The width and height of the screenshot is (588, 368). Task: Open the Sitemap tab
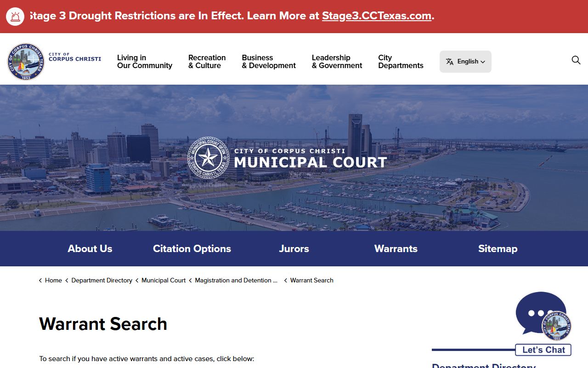(x=498, y=248)
